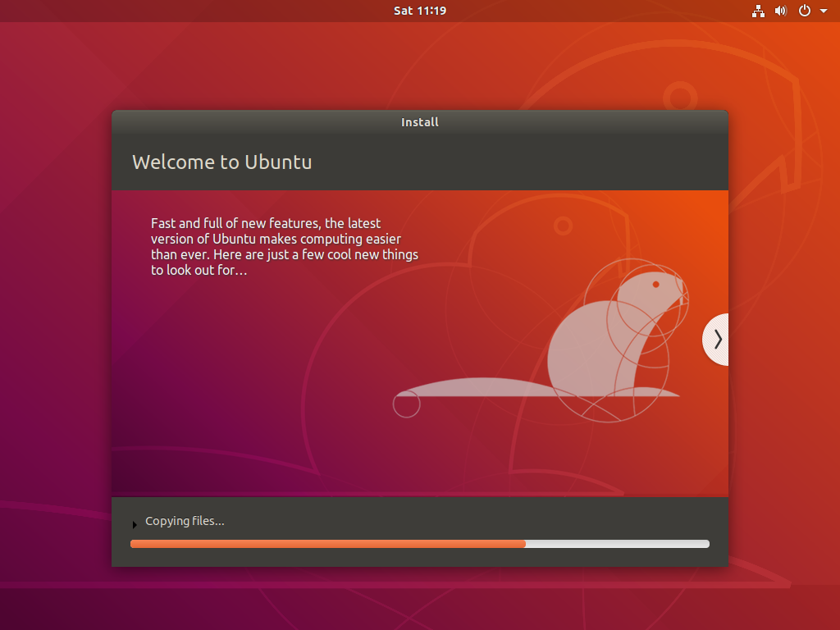Open the volume speaker icon
Viewport: 840px width, 630px height.
point(781,11)
